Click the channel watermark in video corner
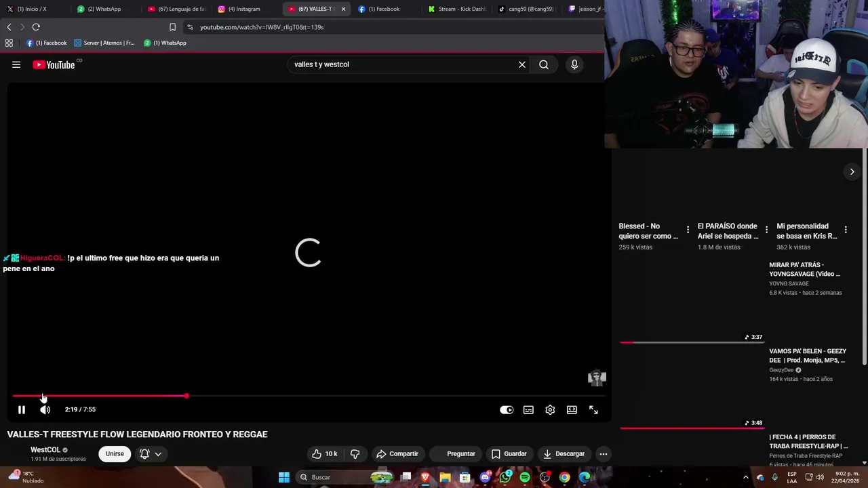Screen dimensions: 868x488 pos(597,378)
